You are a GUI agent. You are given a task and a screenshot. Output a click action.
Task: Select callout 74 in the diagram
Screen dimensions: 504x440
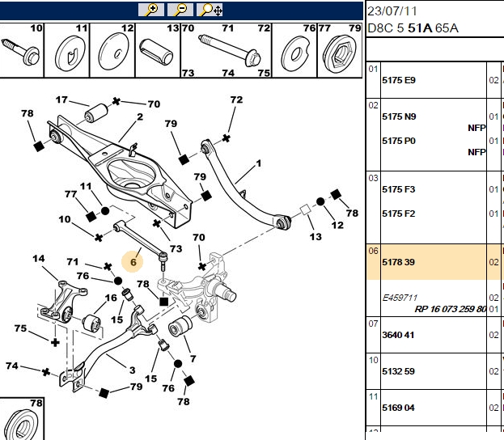click(x=12, y=366)
